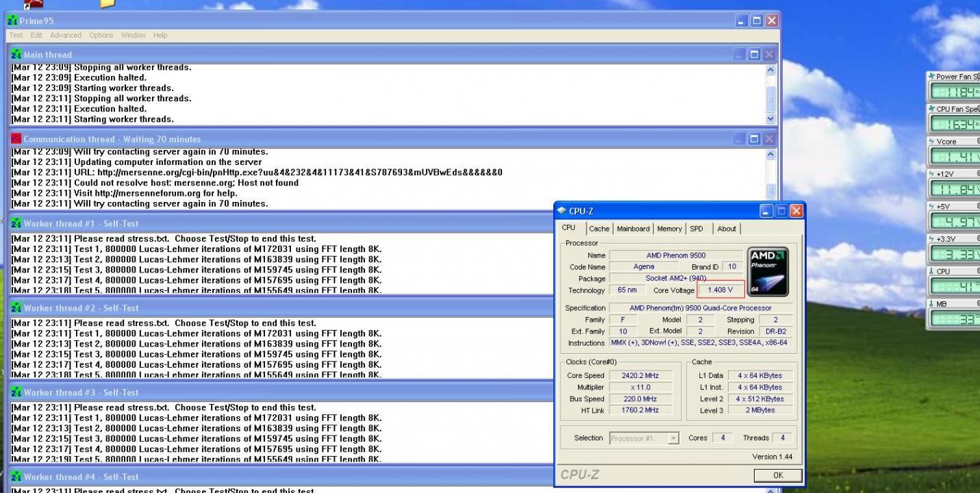The image size is (980, 493).
Task: Click the Main thread scrollbar up arrow
Action: [770, 70]
